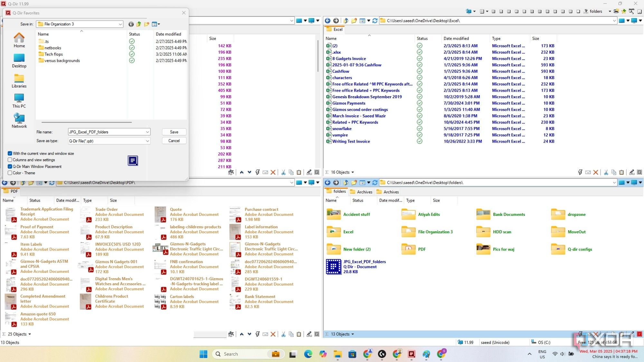Go up one level in the save dialog
This screenshot has width=644, height=362.
[x=139, y=24]
